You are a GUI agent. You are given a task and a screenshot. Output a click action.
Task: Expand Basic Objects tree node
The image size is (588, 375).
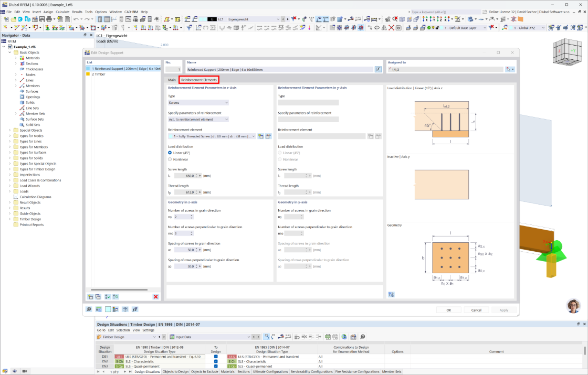tap(10, 52)
